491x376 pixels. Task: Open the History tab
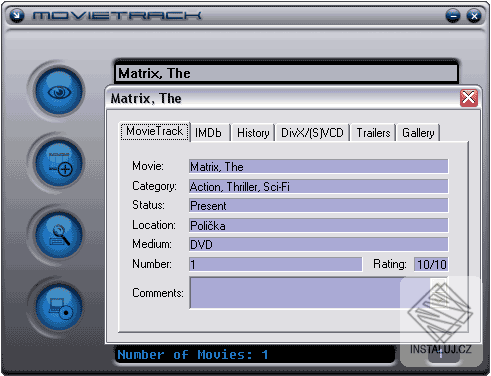253,133
